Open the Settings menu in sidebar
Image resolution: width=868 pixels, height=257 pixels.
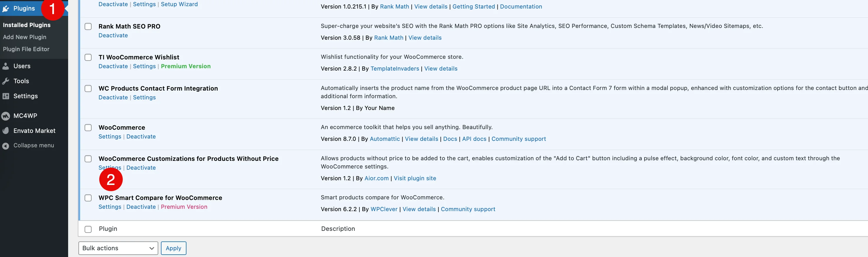pyautogui.click(x=26, y=96)
